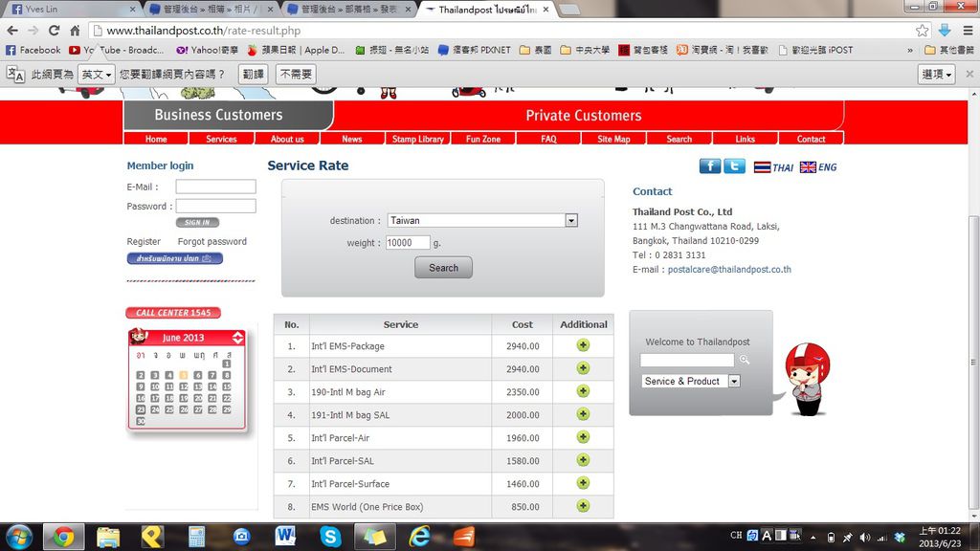Click the 不需要 decline translation button

click(296, 75)
